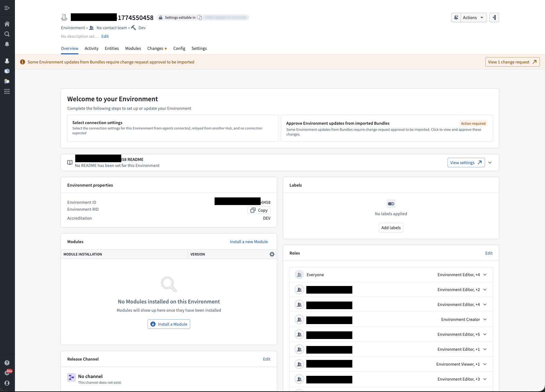The image size is (545, 392).
Task: Open the gear icon with Dev badge
Action: pyautogui.click(x=7, y=373)
